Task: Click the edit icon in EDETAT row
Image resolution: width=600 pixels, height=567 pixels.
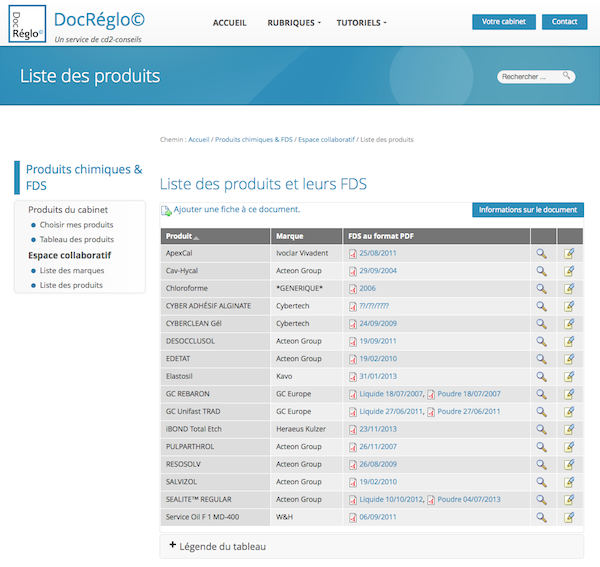Action: point(569,359)
